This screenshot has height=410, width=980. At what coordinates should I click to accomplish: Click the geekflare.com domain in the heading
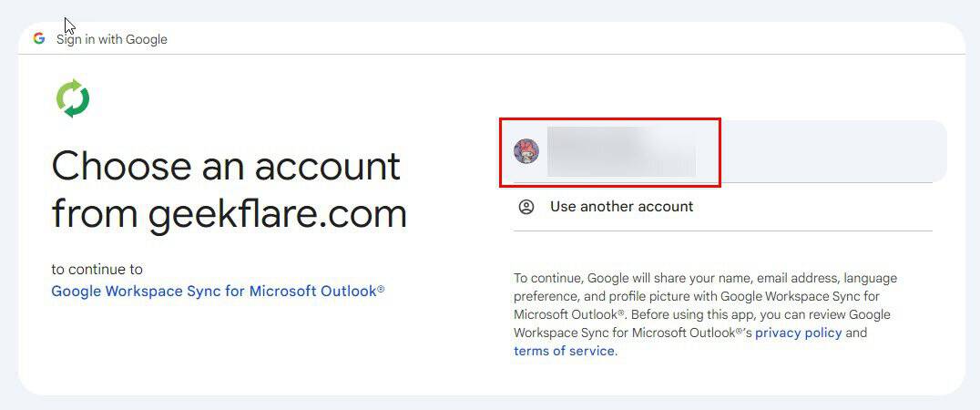click(278, 214)
